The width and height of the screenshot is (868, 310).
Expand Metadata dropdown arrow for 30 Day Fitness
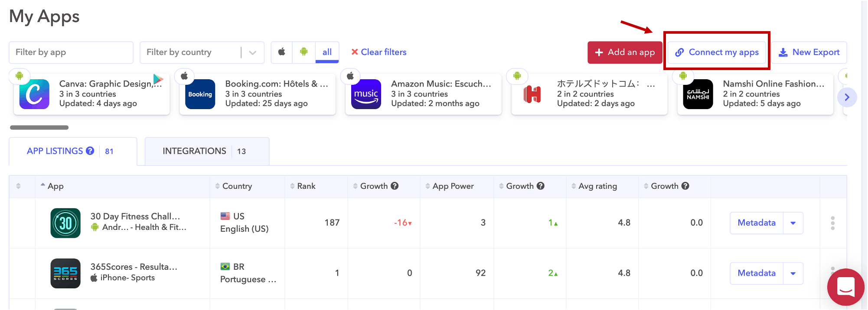(x=793, y=223)
